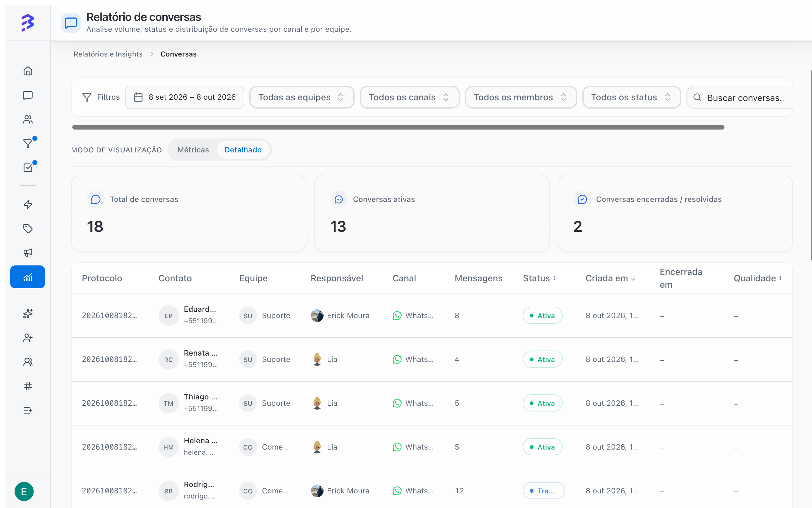This screenshot has height=508, width=812.
Task: Sort table by Criada em column
Action: click(x=610, y=278)
